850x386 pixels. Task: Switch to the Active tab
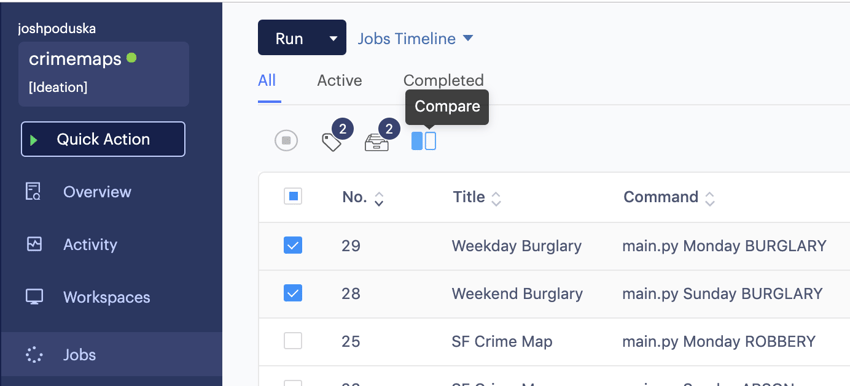[339, 81]
